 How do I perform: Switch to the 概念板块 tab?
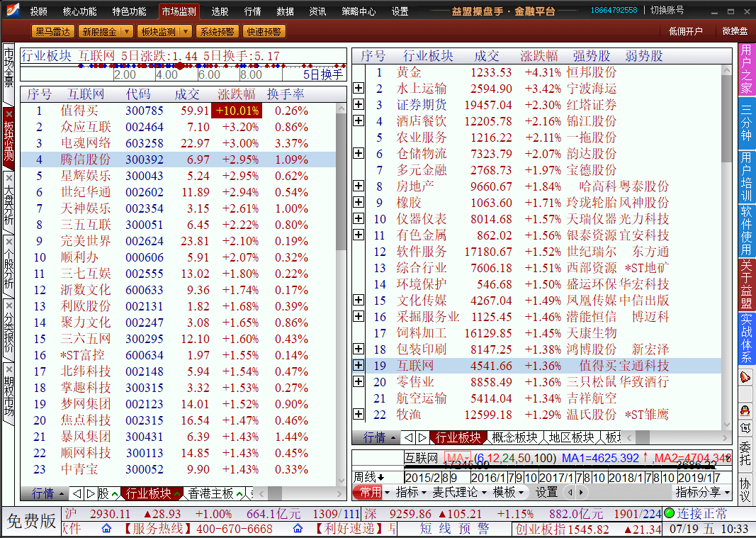(x=514, y=437)
